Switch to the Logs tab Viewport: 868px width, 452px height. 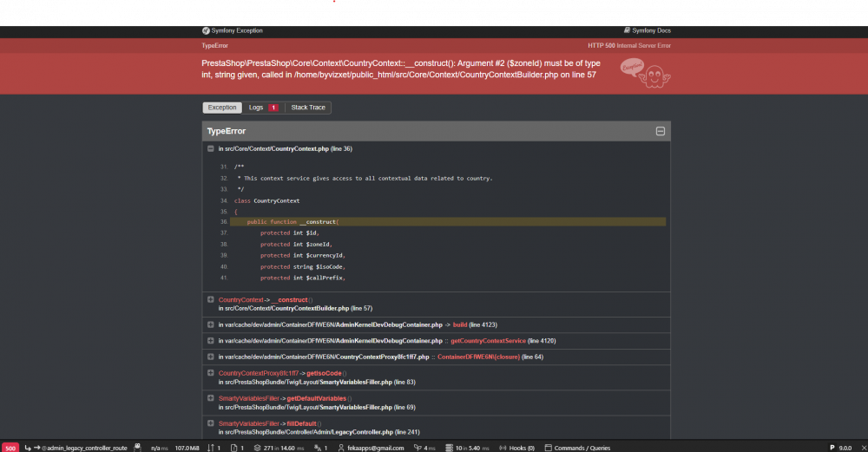pos(263,108)
